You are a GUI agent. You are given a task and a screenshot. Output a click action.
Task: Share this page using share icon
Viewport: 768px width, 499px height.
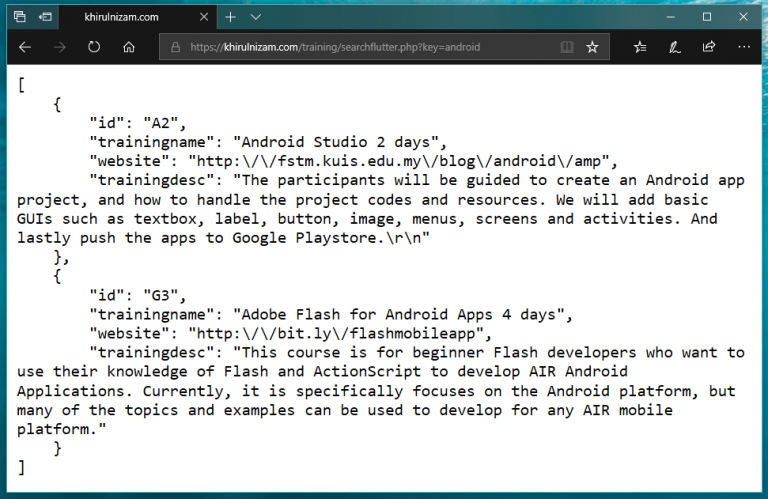(709, 47)
